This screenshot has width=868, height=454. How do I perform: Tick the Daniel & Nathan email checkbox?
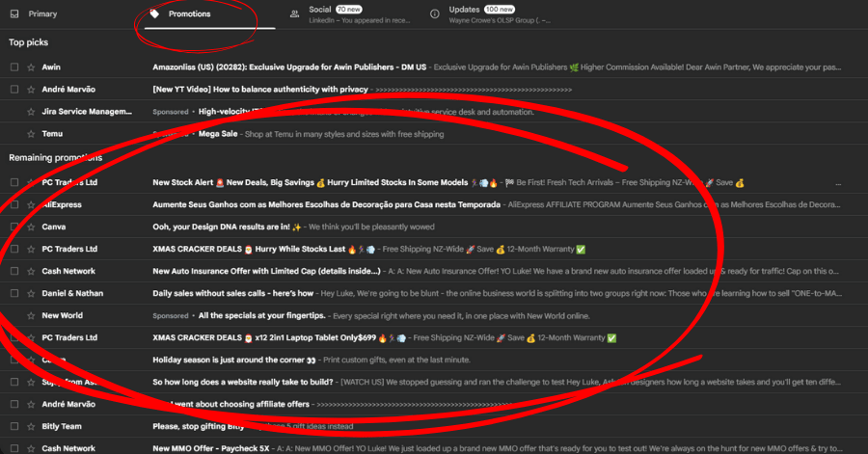[x=14, y=293]
